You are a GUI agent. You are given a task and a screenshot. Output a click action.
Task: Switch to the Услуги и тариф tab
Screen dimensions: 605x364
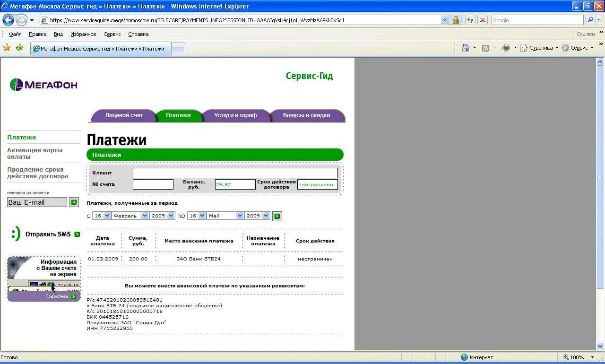point(235,115)
